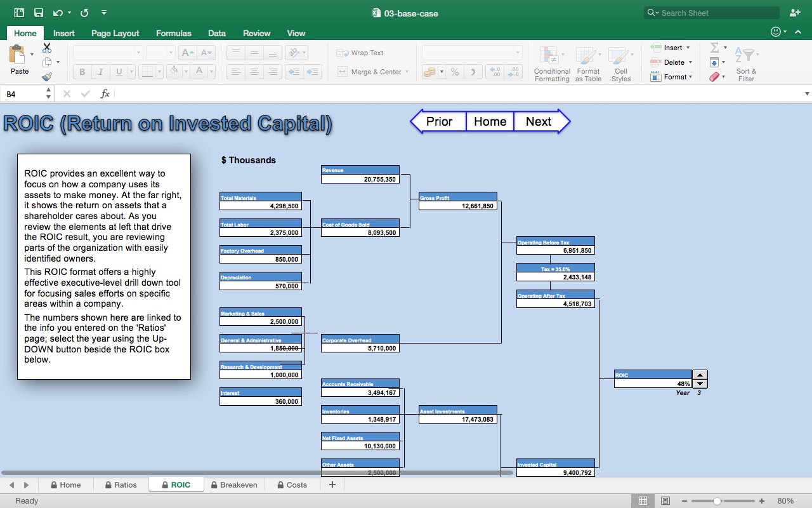Click the Copy icon
Screen dimensions: 812x508
(x=47, y=62)
